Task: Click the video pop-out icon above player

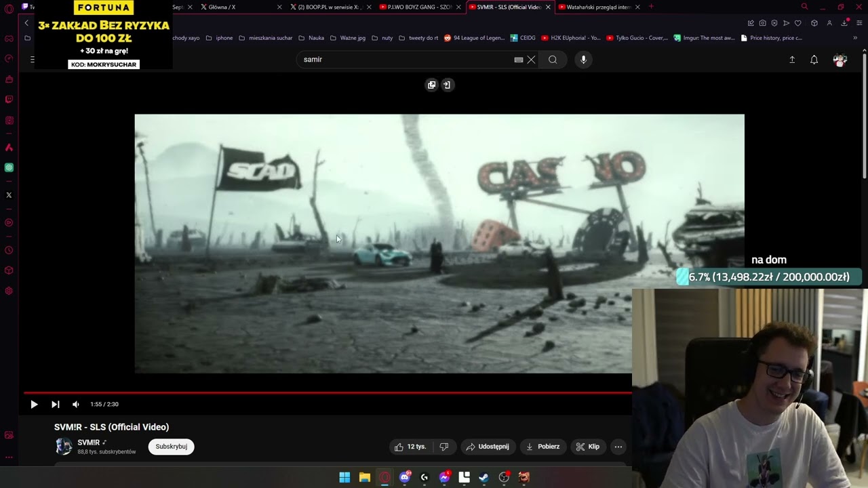Action: click(432, 85)
